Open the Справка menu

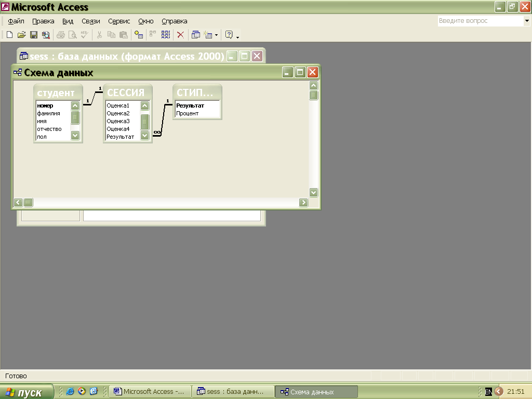click(x=174, y=21)
